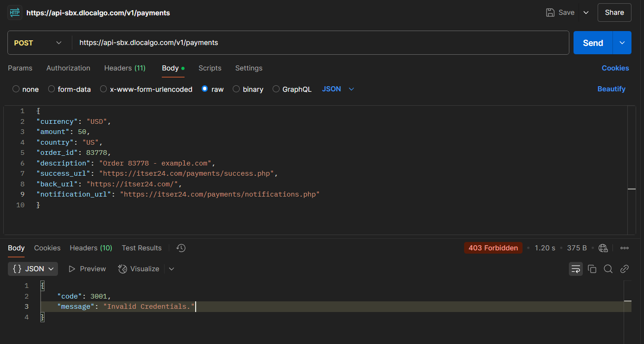
Task: Click the Visualize button
Action: 139,269
